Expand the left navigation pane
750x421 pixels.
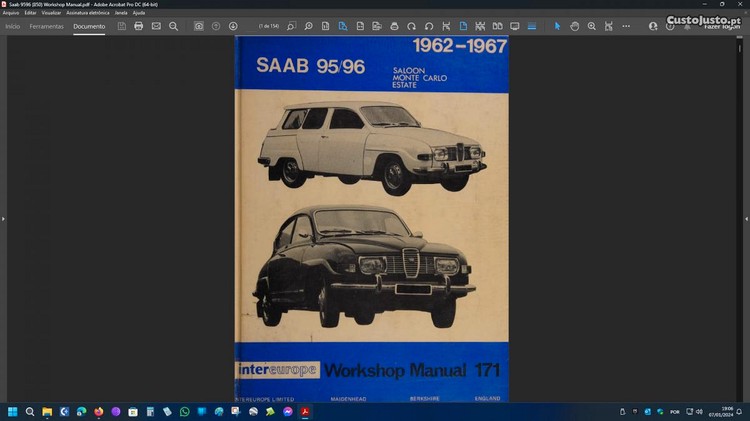(3, 218)
